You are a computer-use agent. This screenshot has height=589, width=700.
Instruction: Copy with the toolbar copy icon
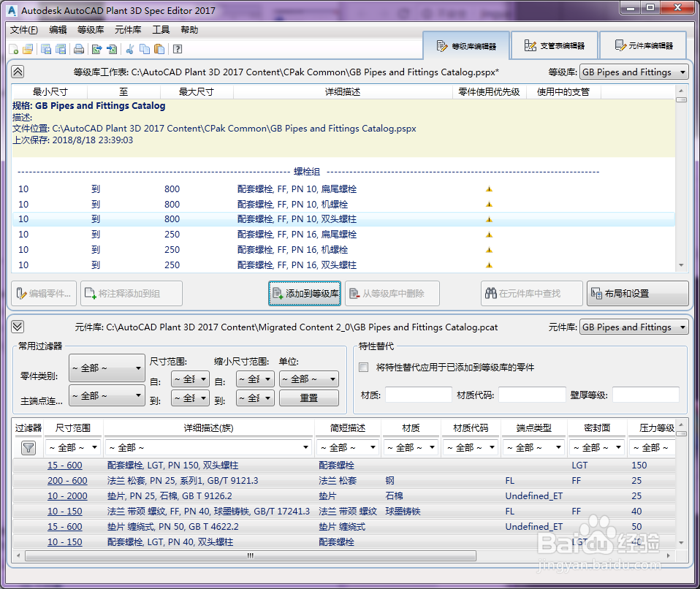point(145,49)
